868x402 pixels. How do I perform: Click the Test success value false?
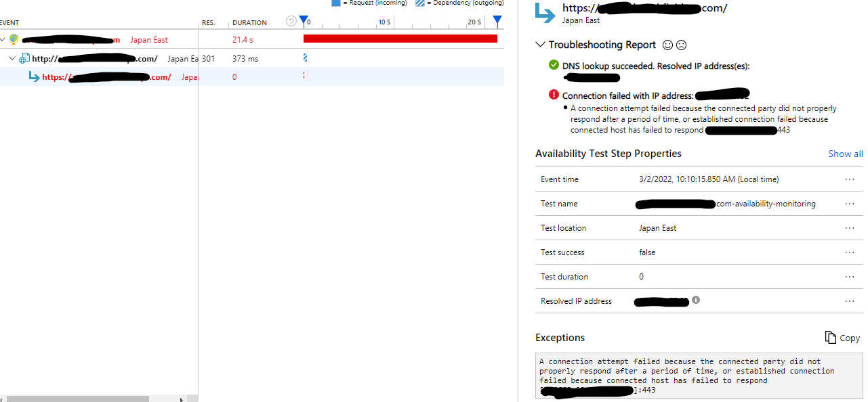tap(647, 252)
